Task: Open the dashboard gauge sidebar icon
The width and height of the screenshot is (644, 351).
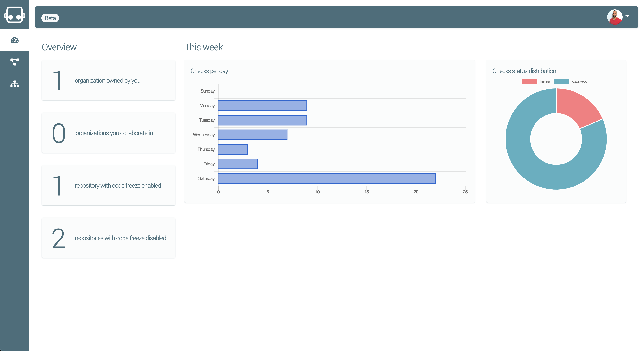Action: click(15, 40)
